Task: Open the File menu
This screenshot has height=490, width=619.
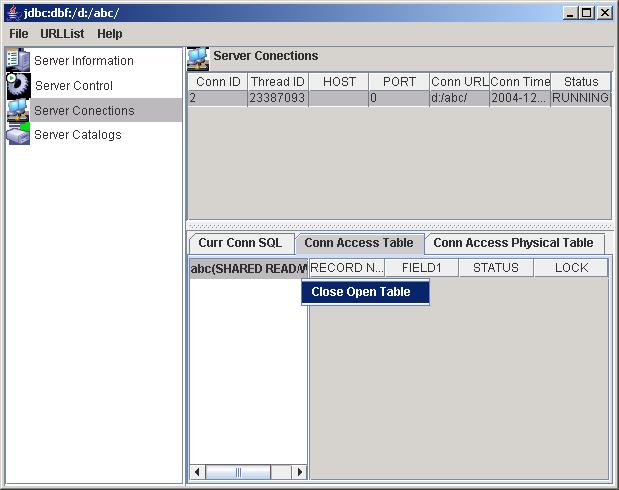Action: (19, 34)
